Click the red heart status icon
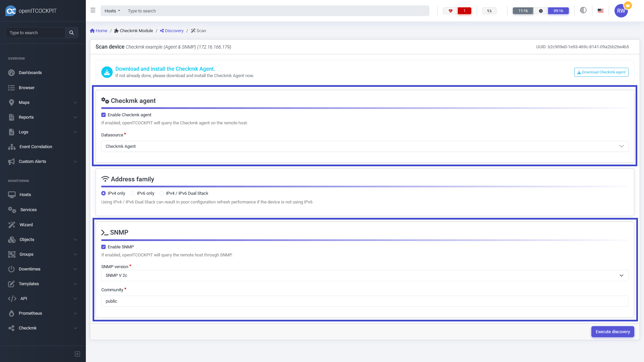This screenshot has width=644, height=362. [450, 11]
